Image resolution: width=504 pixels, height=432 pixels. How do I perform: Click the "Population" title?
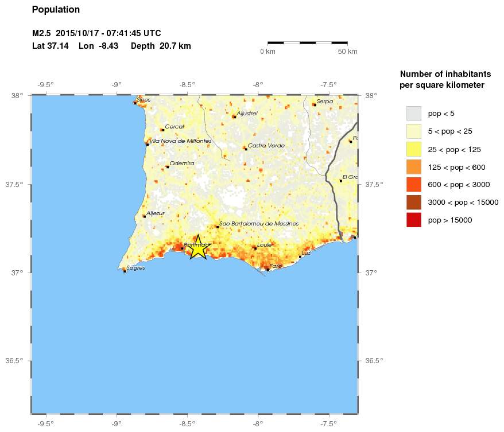pyautogui.click(x=56, y=10)
